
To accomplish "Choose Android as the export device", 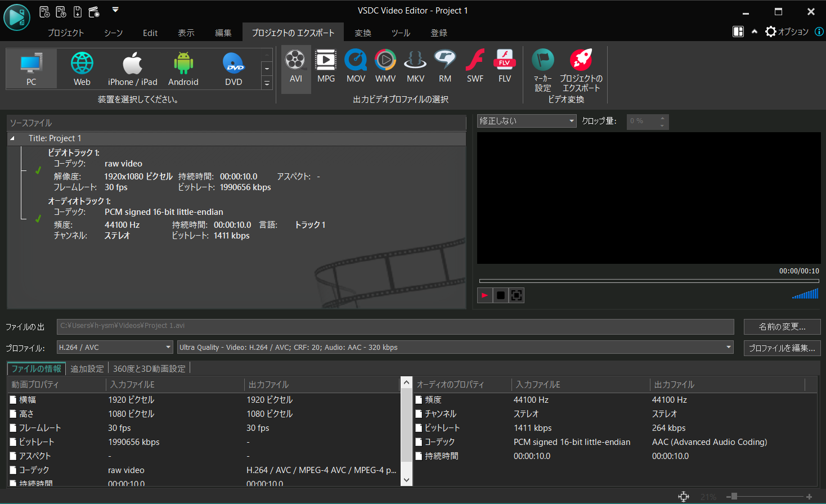I will click(x=183, y=67).
